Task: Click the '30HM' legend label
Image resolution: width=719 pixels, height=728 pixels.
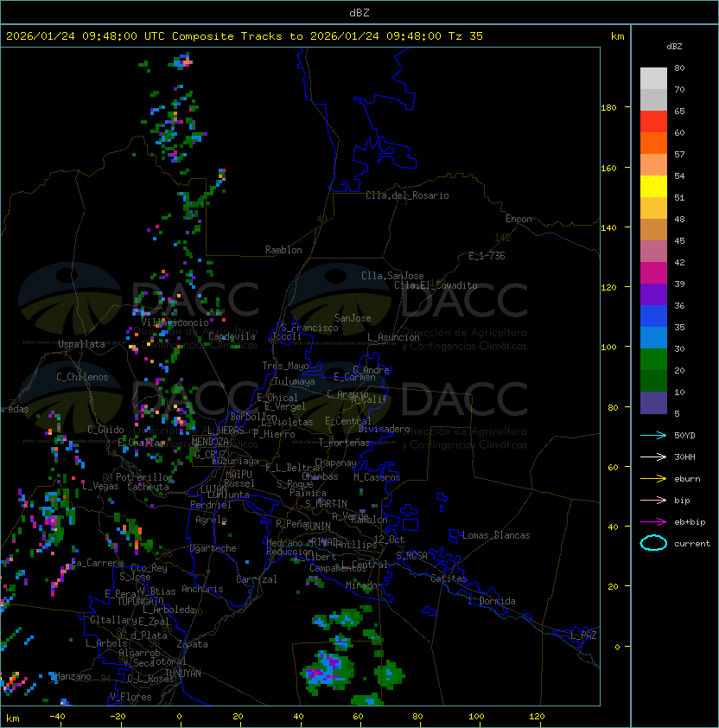Action: tap(684, 457)
